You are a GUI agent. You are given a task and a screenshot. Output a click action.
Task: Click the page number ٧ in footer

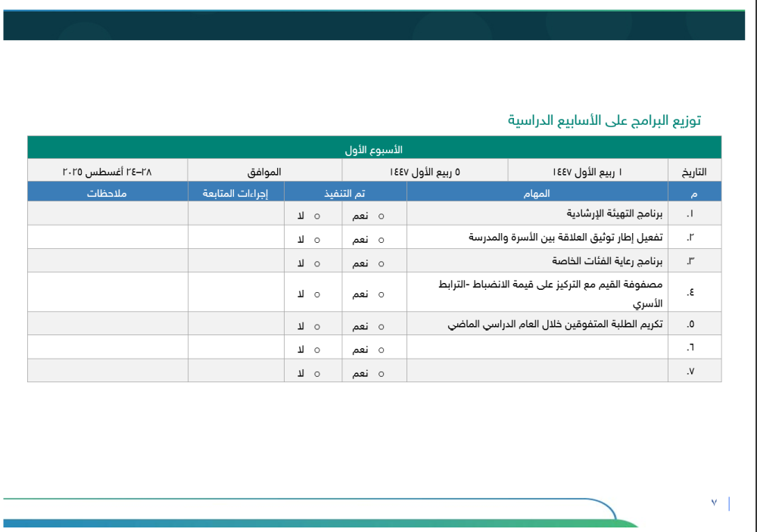[x=712, y=502]
